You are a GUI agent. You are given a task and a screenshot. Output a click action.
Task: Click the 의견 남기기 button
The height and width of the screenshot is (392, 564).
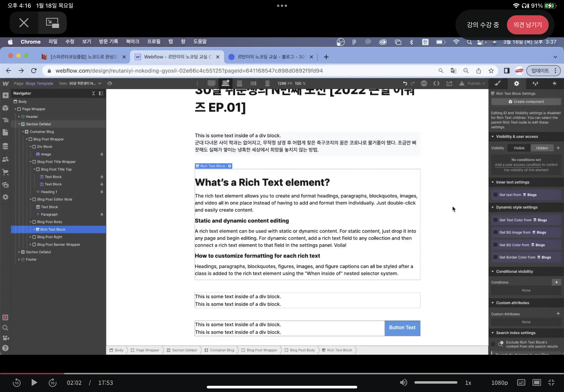[x=527, y=25]
